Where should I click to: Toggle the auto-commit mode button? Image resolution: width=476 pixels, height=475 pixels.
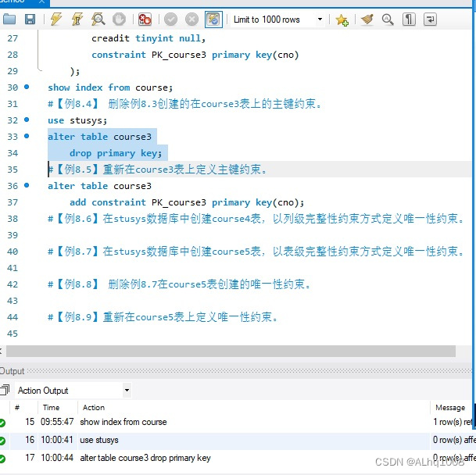(213, 19)
